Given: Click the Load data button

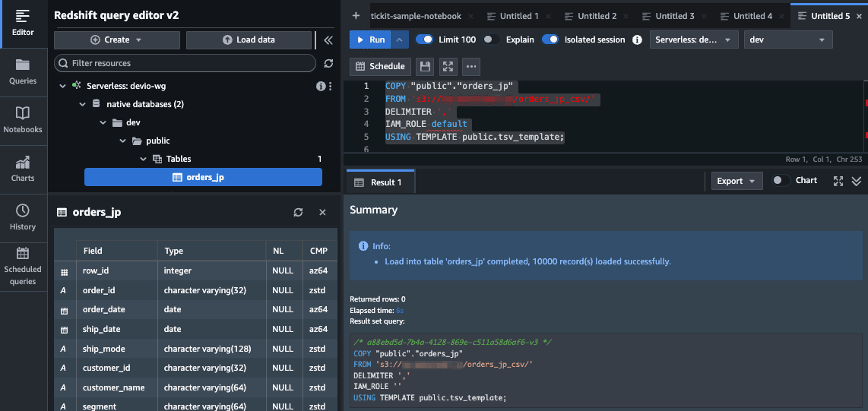Looking at the screenshot, I should pyautogui.click(x=249, y=40).
